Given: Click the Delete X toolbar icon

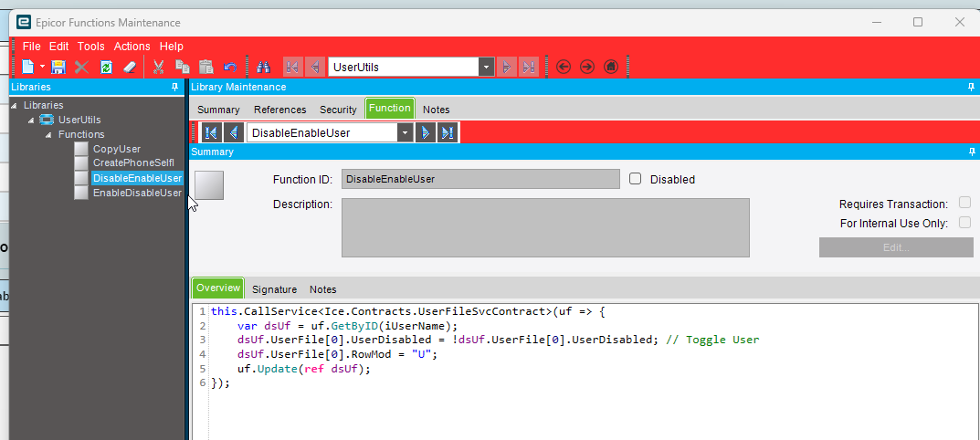Looking at the screenshot, I should (82, 67).
